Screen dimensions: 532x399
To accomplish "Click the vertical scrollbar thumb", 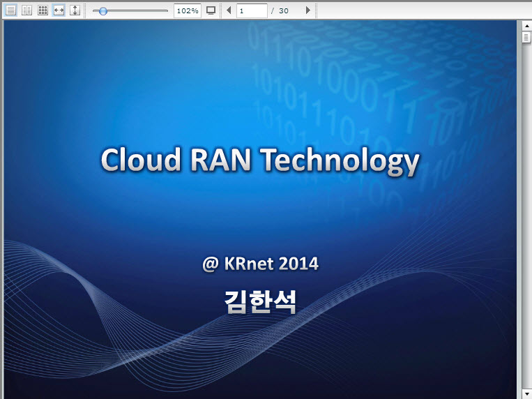I will pyautogui.click(x=526, y=37).
